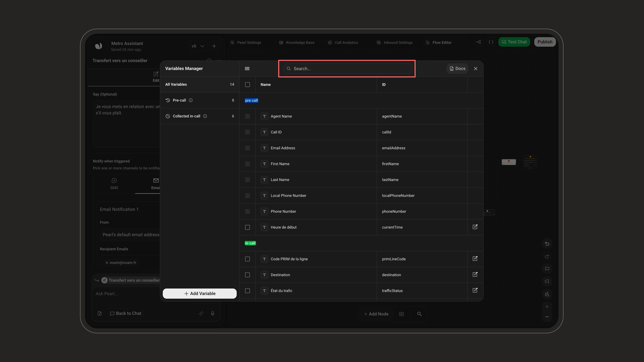Click the Edit tab icon in left panel
This screenshot has width=644, height=362.
coord(156,74)
